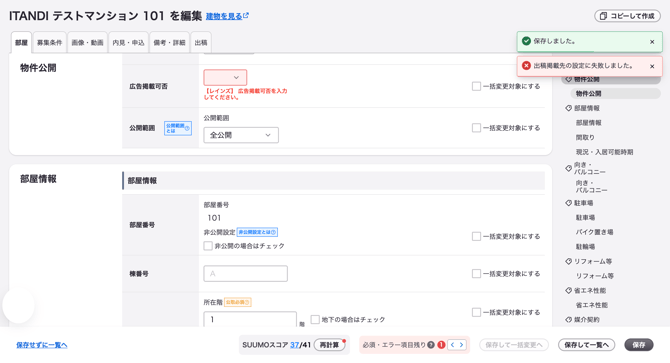Viewport: 670px width, 363px height.
Task: Switch to the 募集条件 tab
Action: pos(50,43)
